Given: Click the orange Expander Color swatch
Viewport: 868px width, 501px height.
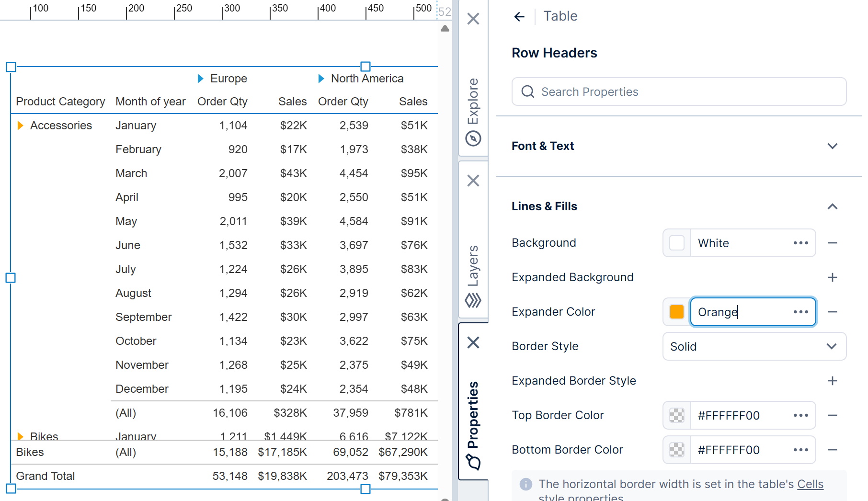Looking at the screenshot, I should (x=676, y=312).
